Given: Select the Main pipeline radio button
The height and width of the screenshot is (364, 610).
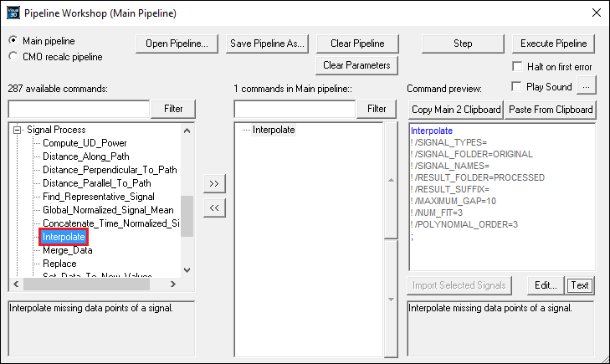Looking at the screenshot, I should pyautogui.click(x=13, y=40).
